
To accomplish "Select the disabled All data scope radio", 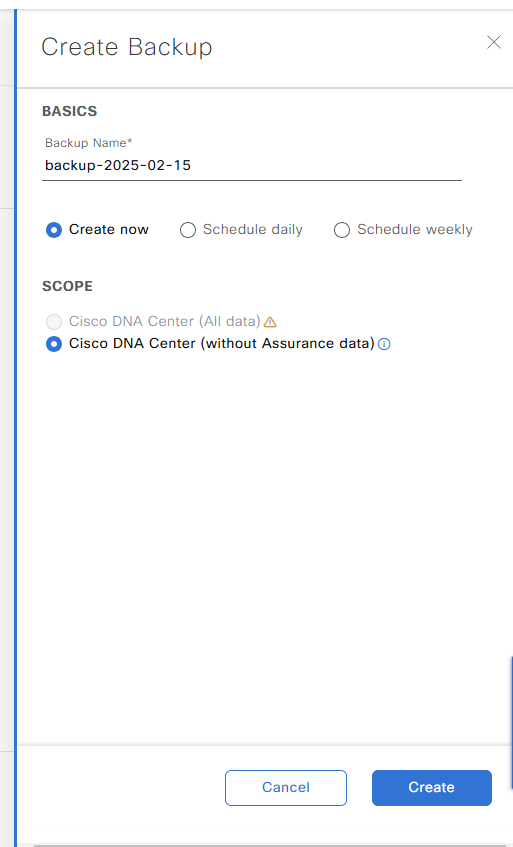I will tap(54, 322).
